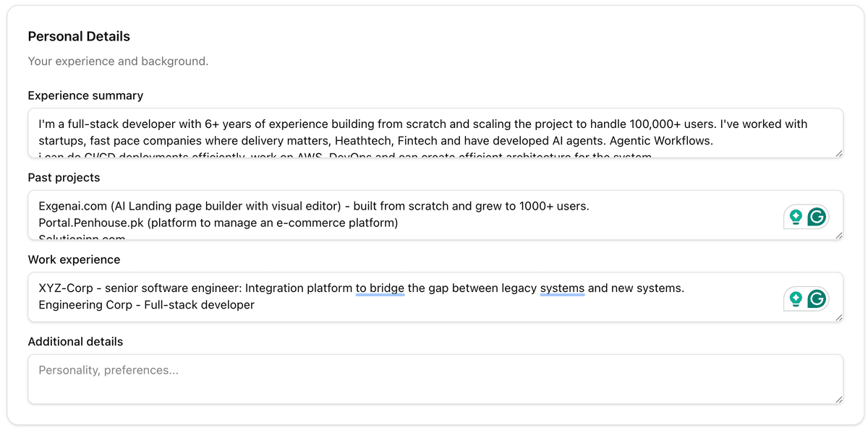
Task: Click the underlined word "systems" in Work experience
Action: point(562,288)
